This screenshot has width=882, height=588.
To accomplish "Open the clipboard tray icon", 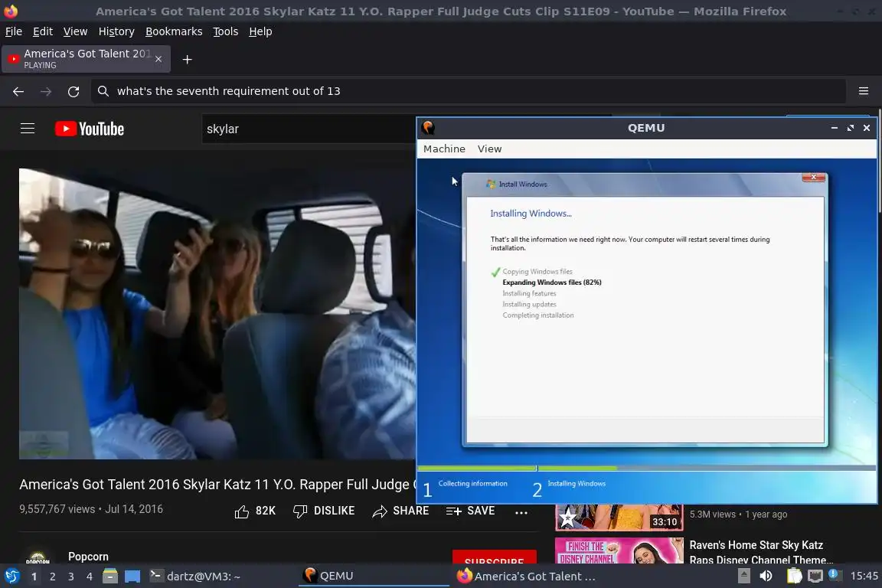I will click(794, 576).
